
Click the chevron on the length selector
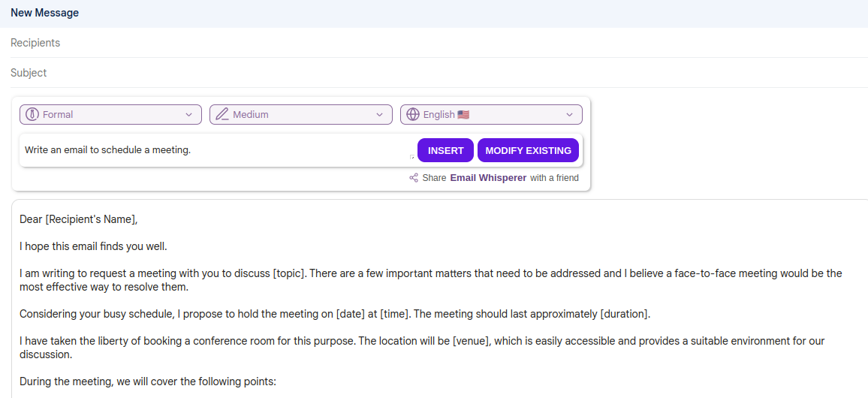tap(379, 115)
